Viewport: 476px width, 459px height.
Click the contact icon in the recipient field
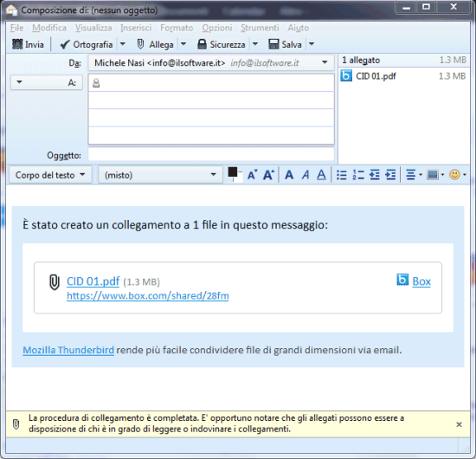(96, 83)
